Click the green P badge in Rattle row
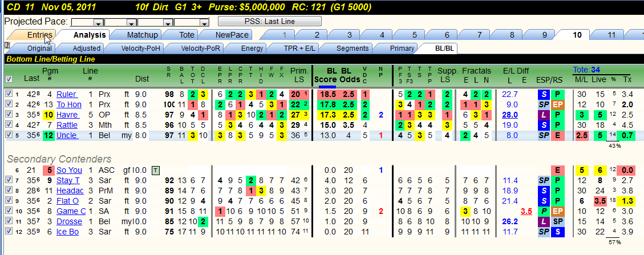Viewport: 644px width, 255px height. [557, 125]
